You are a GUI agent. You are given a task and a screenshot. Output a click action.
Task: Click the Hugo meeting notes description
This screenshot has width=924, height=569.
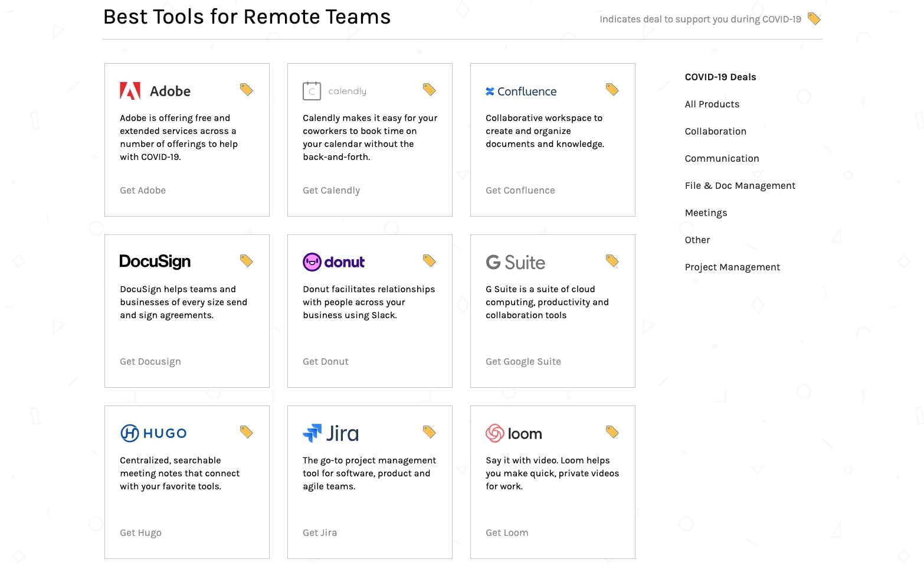(180, 473)
